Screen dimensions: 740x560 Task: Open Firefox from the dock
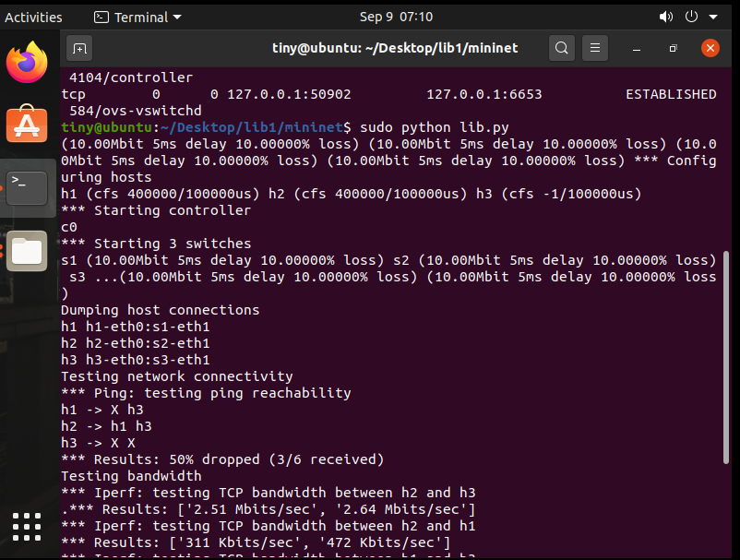pyautogui.click(x=27, y=63)
